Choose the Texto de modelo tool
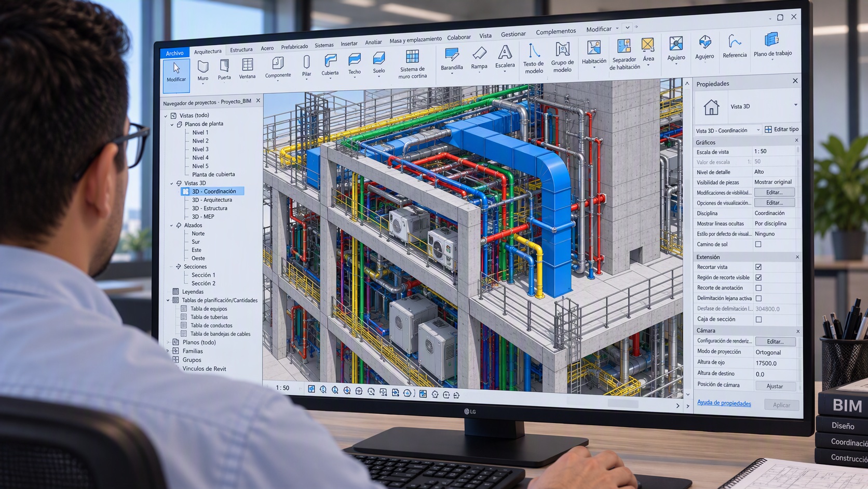 534,59
